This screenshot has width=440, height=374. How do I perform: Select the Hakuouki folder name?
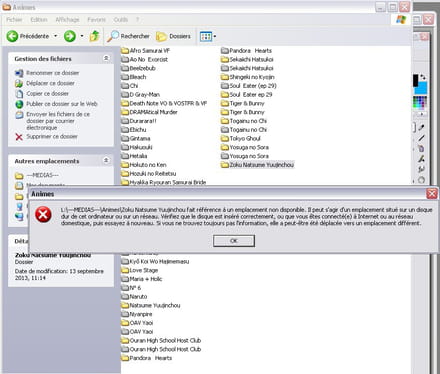pos(141,147)
